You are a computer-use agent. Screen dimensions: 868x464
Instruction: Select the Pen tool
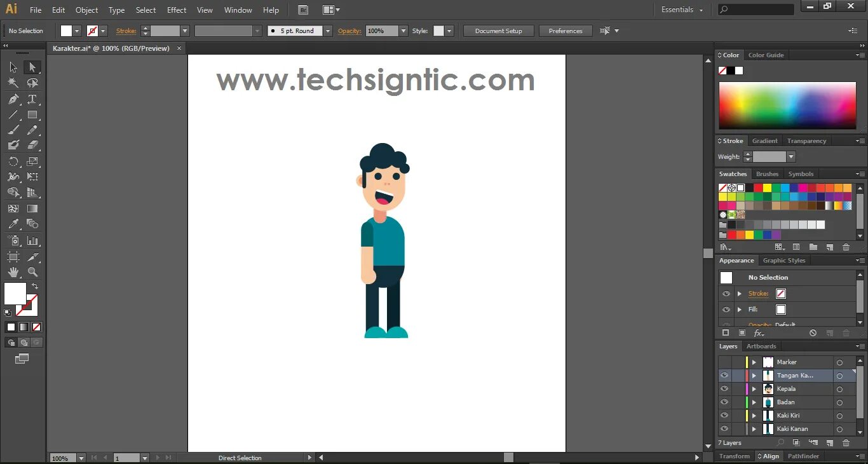pyautogui.click(x=13, y=99)
